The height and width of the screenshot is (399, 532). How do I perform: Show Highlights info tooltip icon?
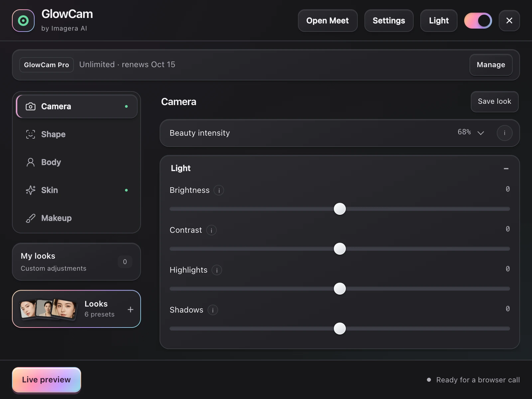pyautogui.click(x=217, y=270)
